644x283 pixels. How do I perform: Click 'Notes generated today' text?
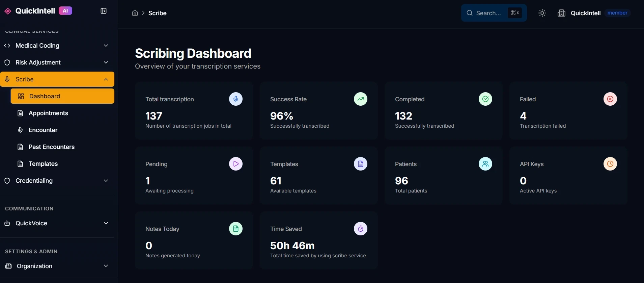173,256
